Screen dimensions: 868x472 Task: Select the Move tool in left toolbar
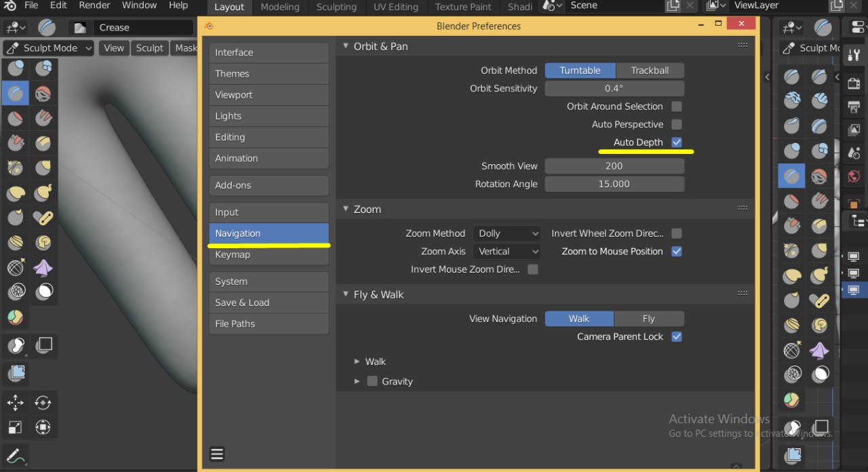coord(16,402)
